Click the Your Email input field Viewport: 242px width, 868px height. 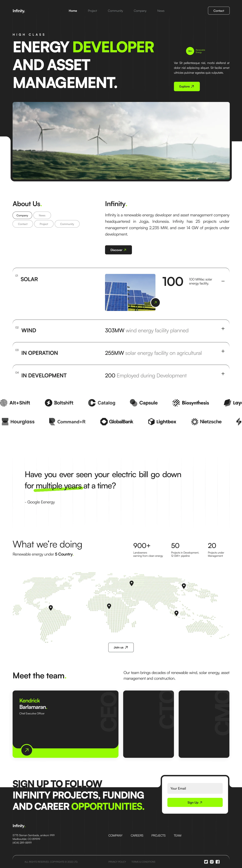195,788
